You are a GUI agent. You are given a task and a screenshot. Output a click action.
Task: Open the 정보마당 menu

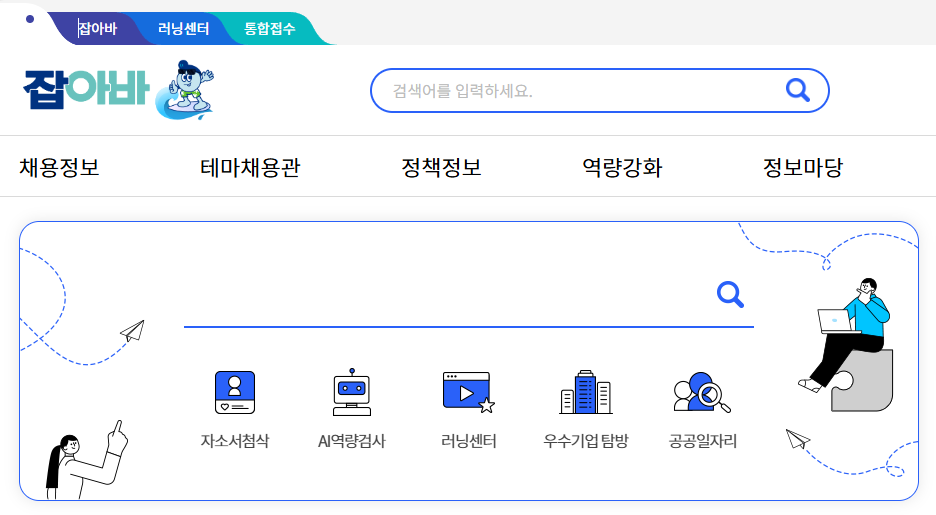803,167
